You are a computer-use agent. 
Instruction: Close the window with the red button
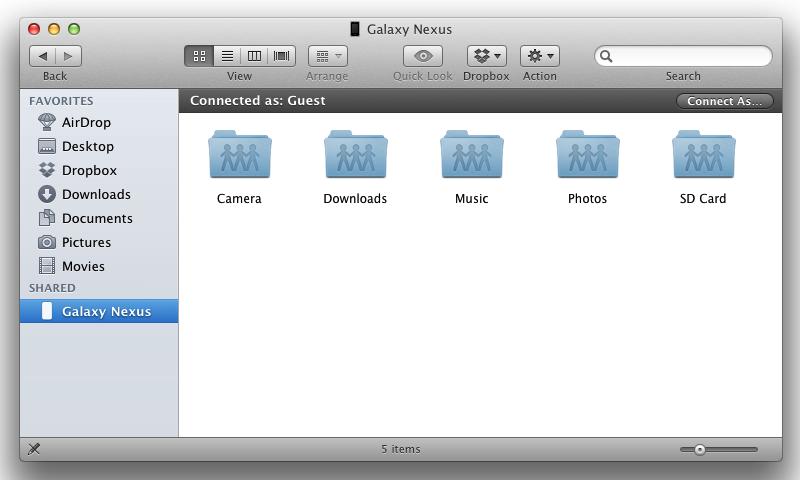(34, 29)
